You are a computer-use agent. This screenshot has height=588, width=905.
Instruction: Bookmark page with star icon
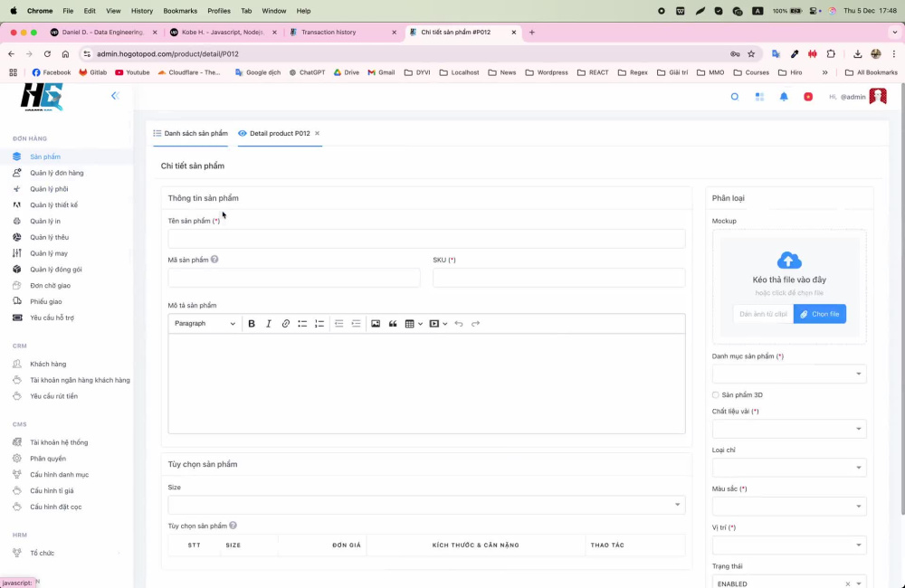[751, 53]
